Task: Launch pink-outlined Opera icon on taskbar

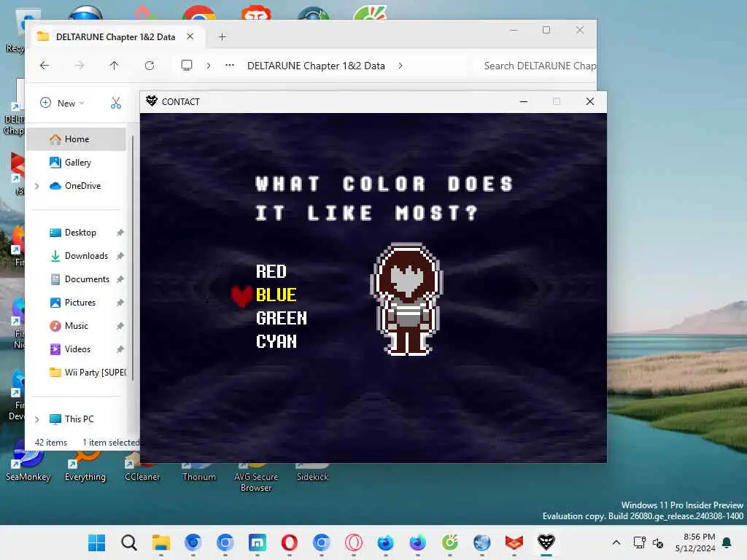Action: tap(354, 542)
